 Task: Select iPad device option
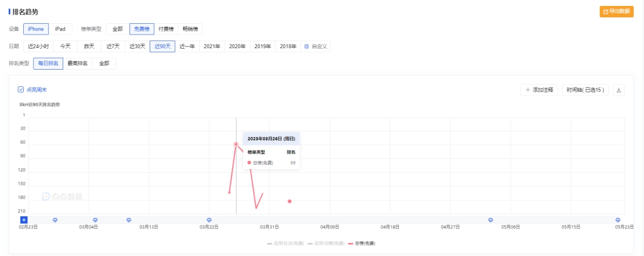point(60,29)
